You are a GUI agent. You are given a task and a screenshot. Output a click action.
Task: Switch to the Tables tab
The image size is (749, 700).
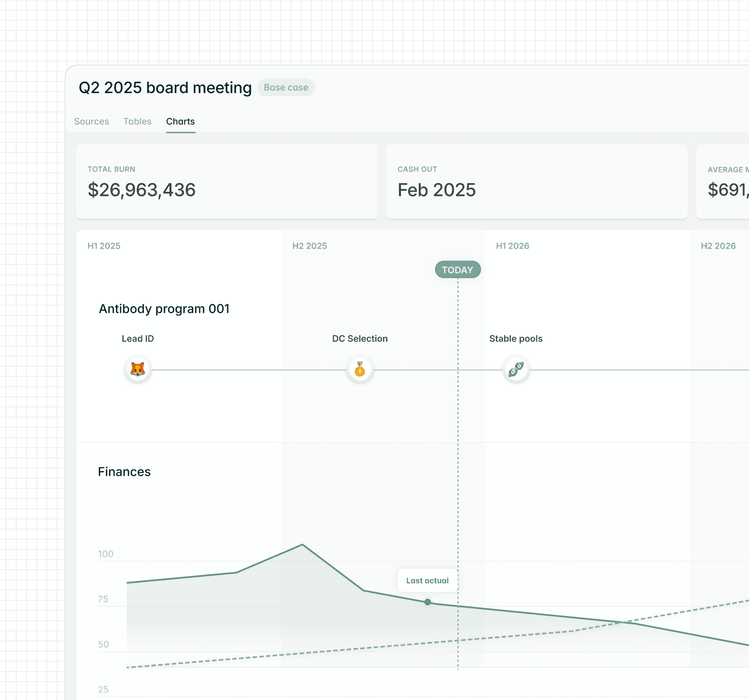click(137, 122)
